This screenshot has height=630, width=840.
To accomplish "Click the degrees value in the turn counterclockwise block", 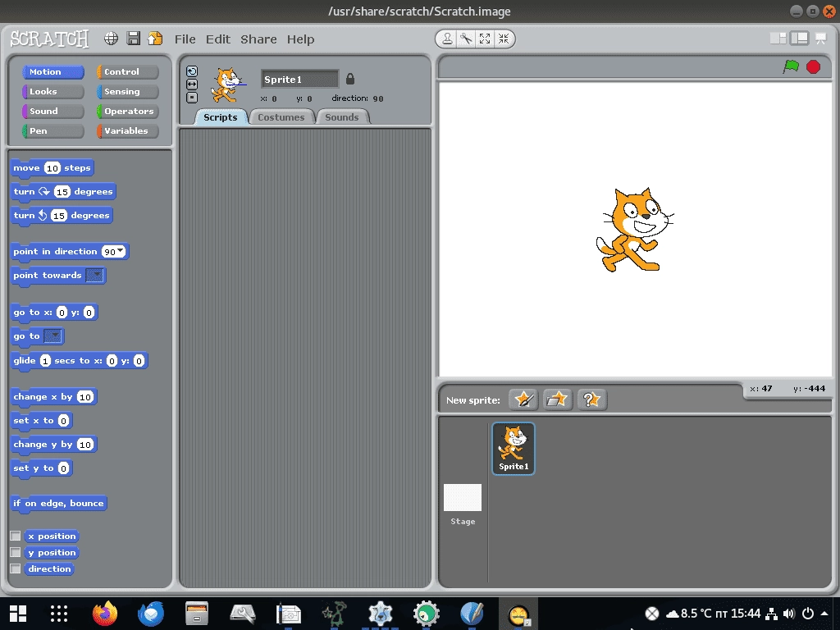I will tap(59, 216).
